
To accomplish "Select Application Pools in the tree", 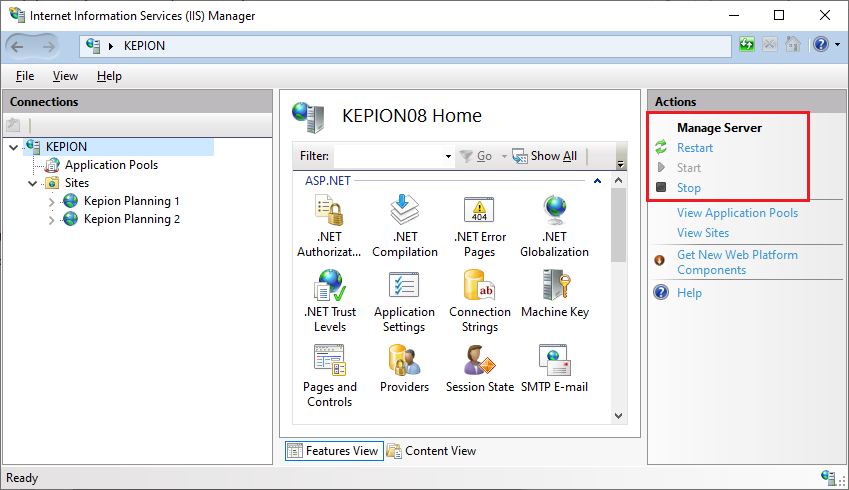I will pyautogui.click(x=111, y=165).
